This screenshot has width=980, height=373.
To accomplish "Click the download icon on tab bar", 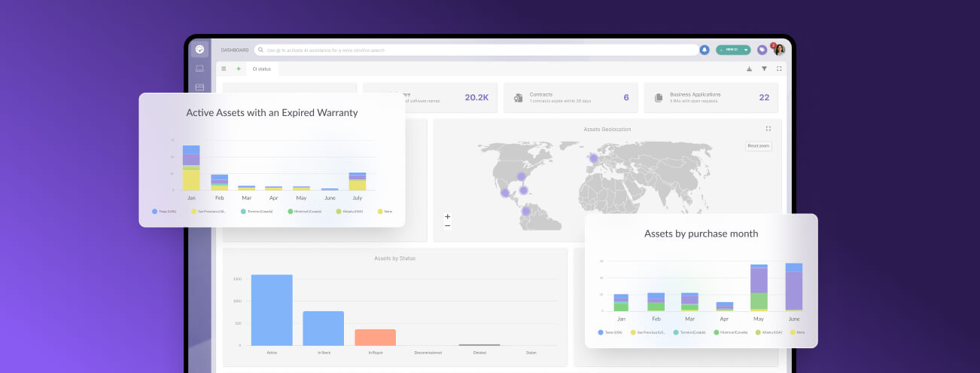I will (749, 69).
